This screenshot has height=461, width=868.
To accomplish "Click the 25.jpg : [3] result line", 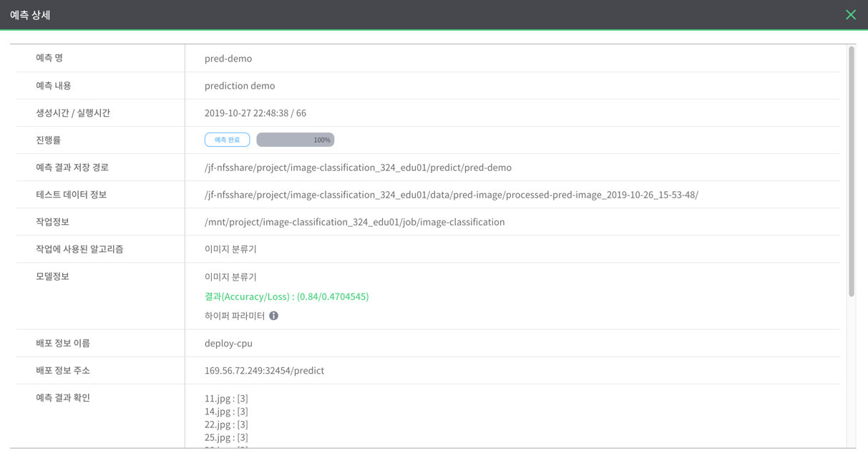I will point(226,437).
